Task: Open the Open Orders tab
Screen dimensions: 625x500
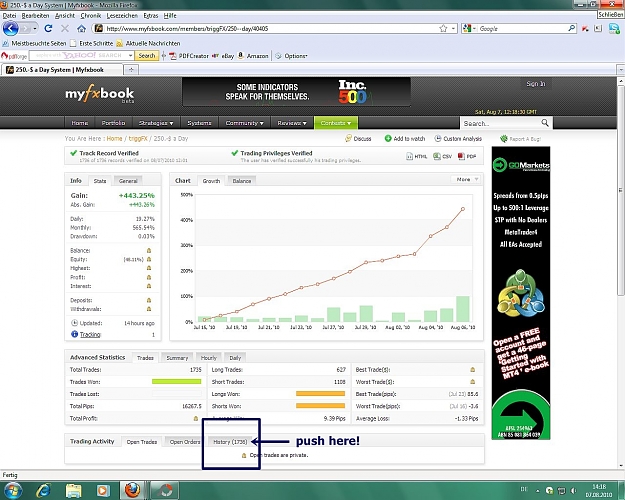Action: (x=185, y=442)
